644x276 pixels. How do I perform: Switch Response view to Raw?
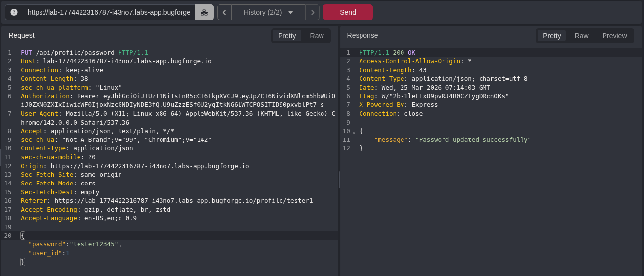(x=581, y=36)
